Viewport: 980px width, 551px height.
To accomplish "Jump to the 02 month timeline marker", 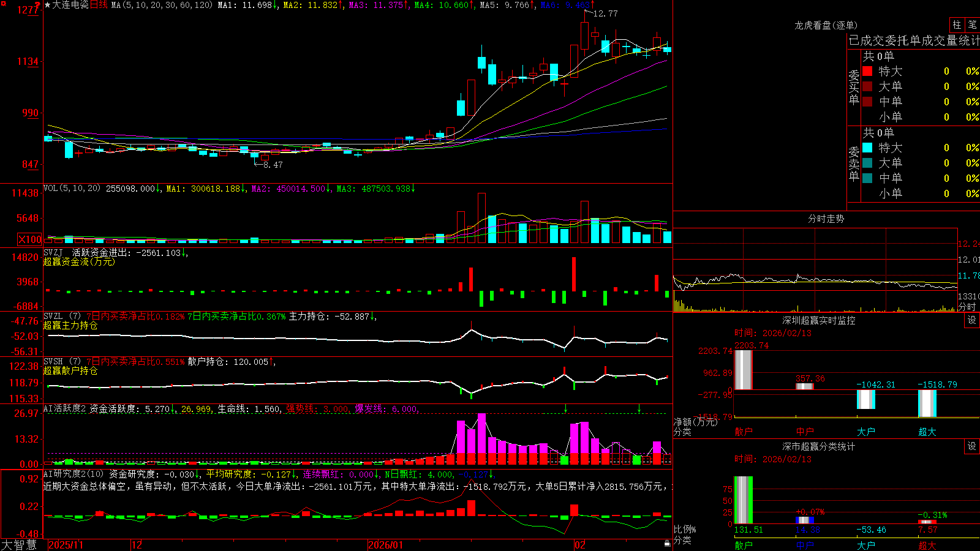I will click(580, 545).
